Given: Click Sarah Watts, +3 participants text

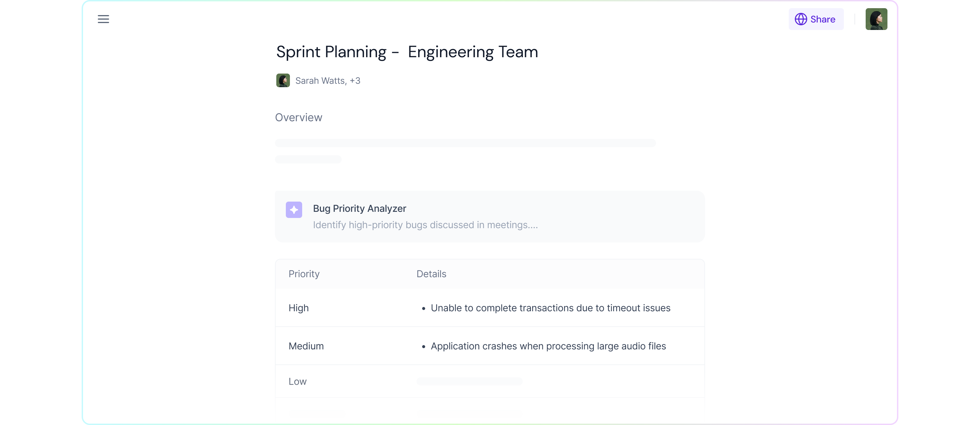Looking at the screenshot, I should (x=328, y=81).
